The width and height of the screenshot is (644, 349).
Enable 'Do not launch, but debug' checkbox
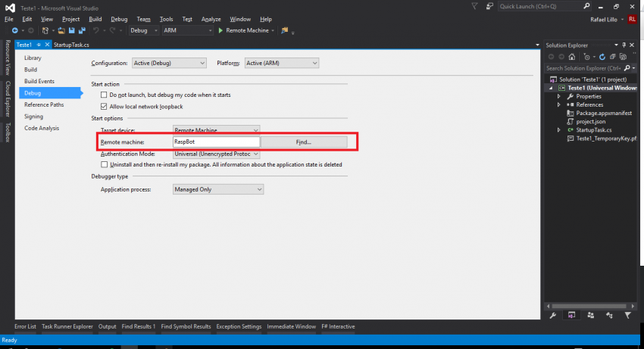(x=105, y=95)
